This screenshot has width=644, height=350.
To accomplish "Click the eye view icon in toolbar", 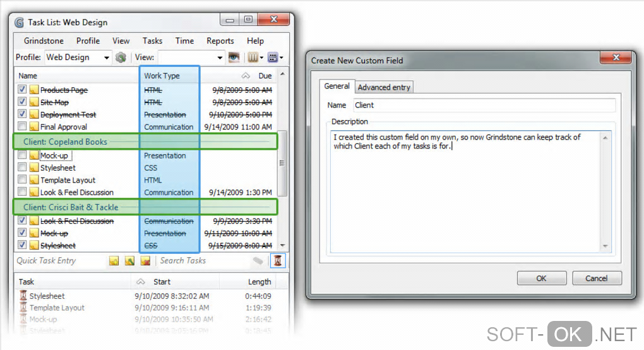I will pos(234,57).
